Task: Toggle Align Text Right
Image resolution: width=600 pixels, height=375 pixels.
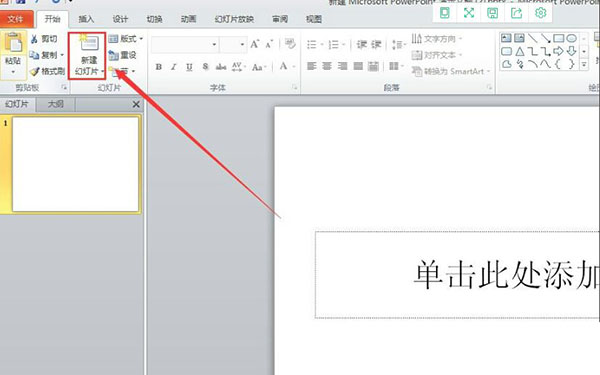Action: (x=342, y=66)
